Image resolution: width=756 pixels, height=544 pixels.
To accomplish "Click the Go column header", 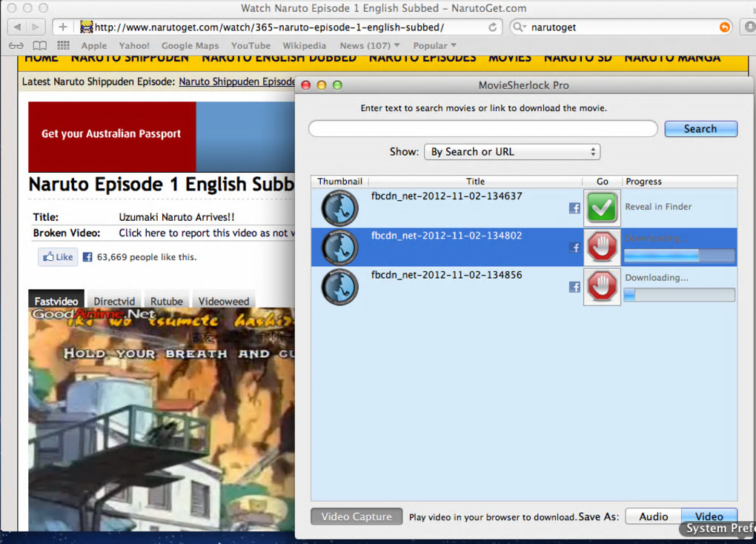I will tap(602, 182).
